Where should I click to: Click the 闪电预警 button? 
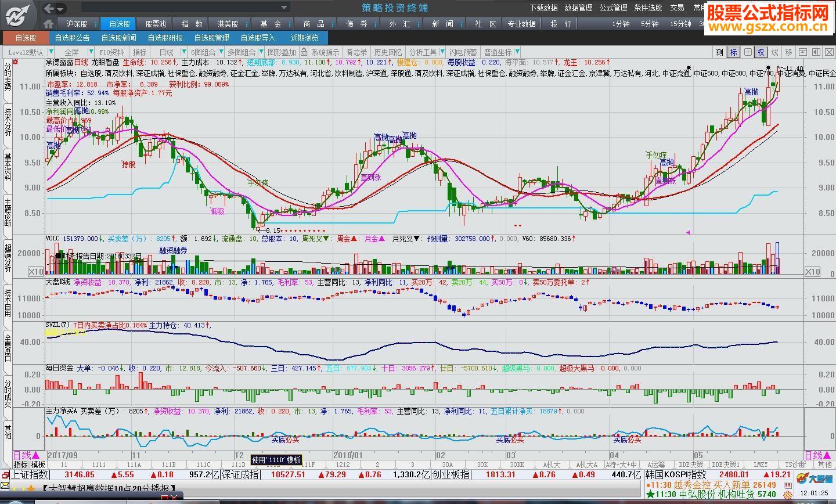pyautogui.click(x=463, y=52)
